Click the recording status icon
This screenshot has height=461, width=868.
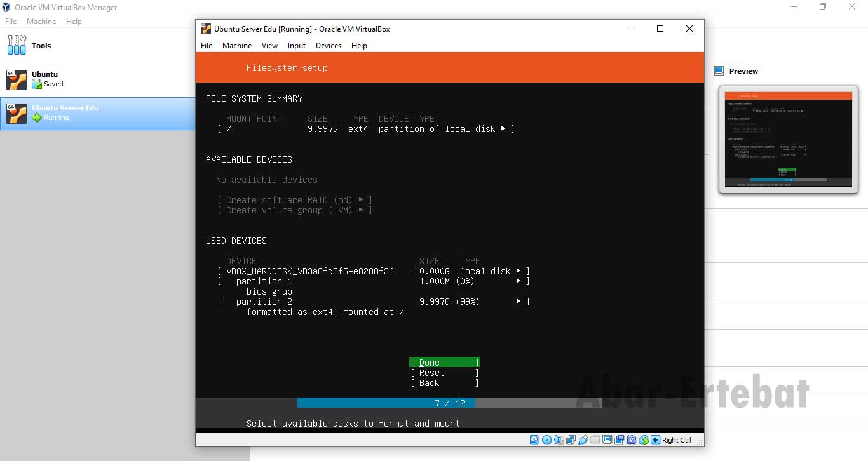[620, 440]
